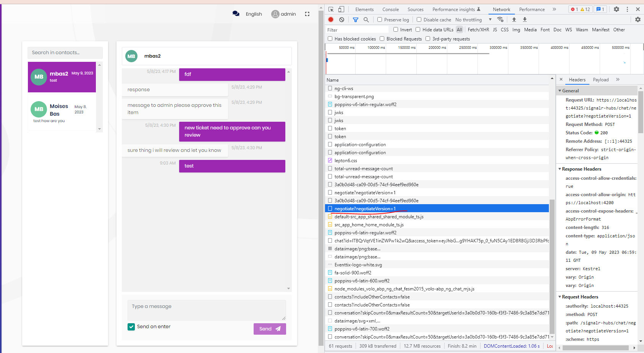Check the Disable cache option
The width and height of the screenshot is (644, 353).
[x=419, y=19]
